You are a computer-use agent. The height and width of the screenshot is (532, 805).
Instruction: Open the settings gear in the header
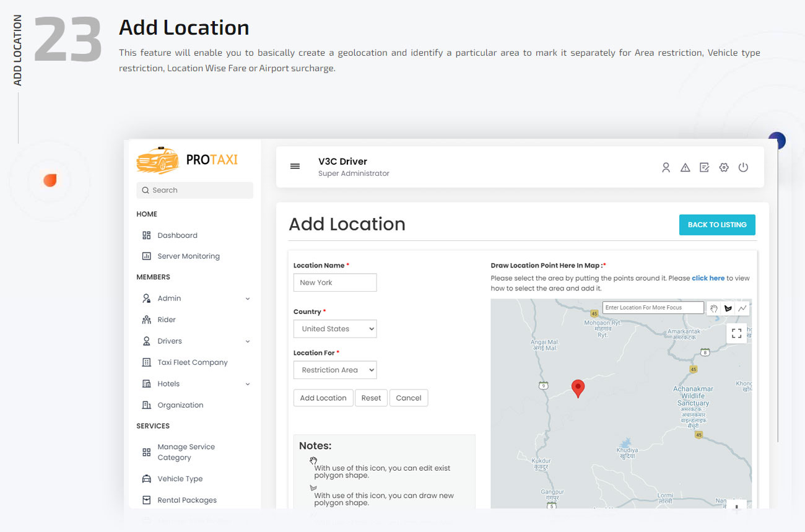tap(724, 167)
